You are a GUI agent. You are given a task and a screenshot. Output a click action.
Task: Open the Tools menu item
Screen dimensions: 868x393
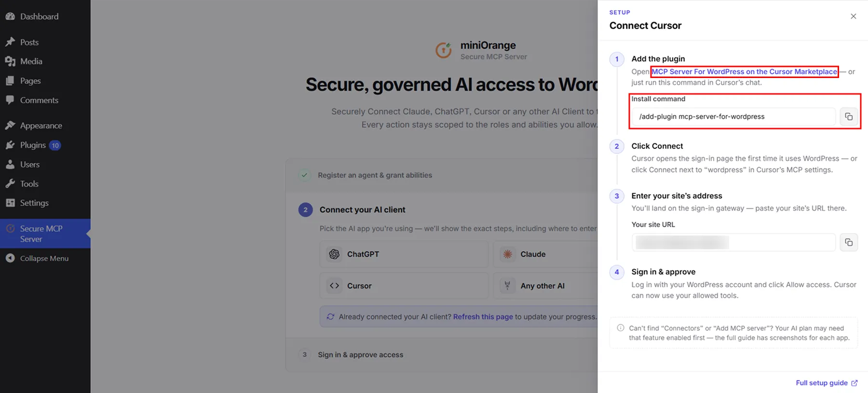point(45,183)
